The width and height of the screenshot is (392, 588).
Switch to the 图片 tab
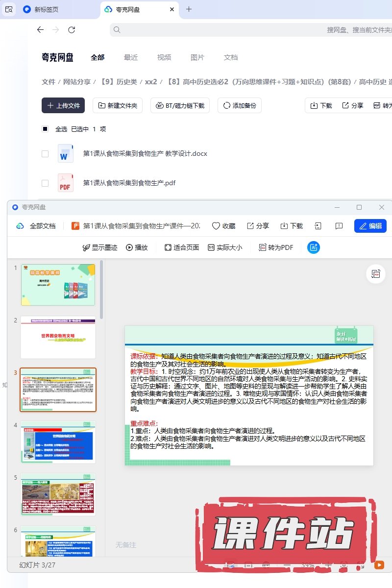coord(197,57)
